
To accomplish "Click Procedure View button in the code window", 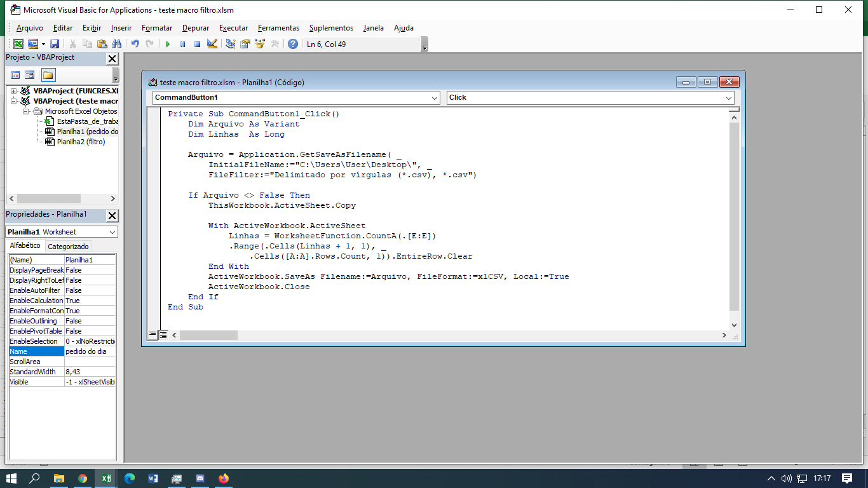I will [x=153, y=334].
